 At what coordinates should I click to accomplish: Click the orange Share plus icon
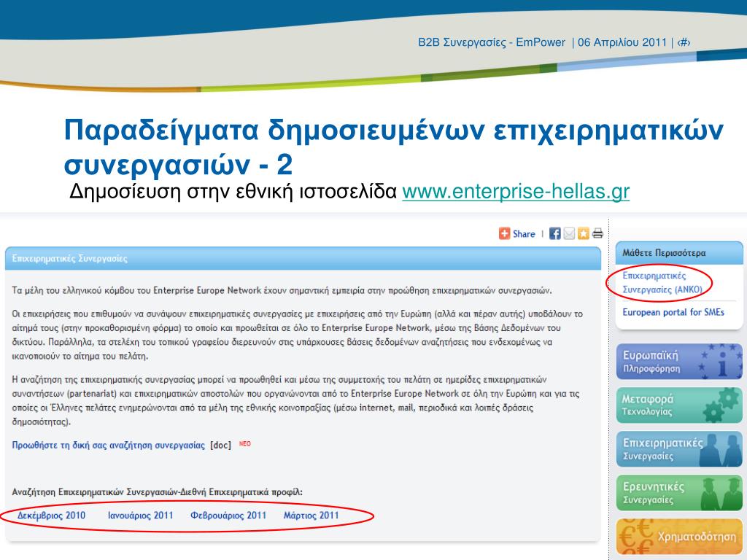504,233
